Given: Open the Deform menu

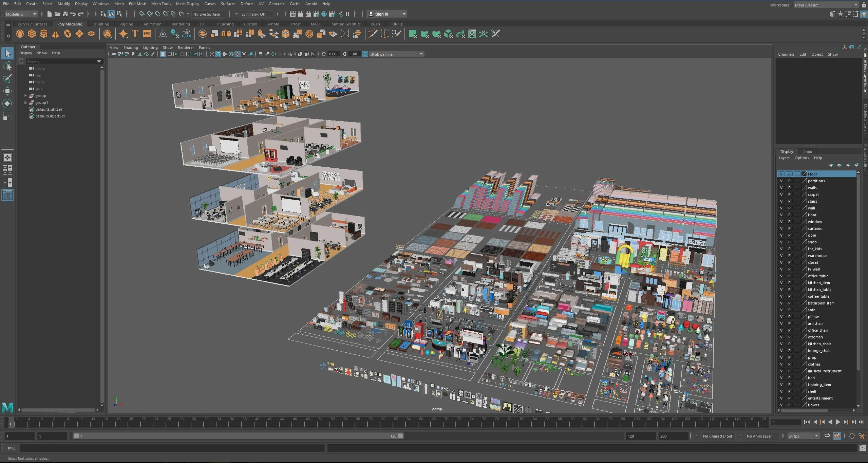Looking at the screenshot, I should [x=247, y=4].
